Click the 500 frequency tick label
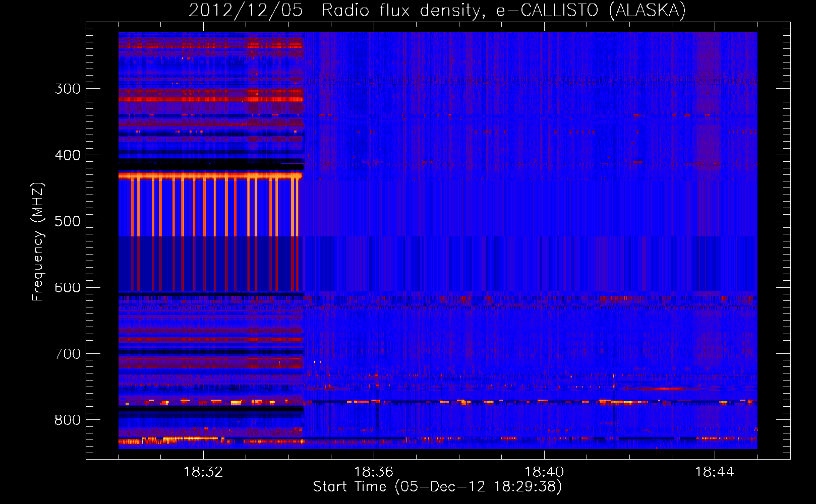 [x=68, y=222]
